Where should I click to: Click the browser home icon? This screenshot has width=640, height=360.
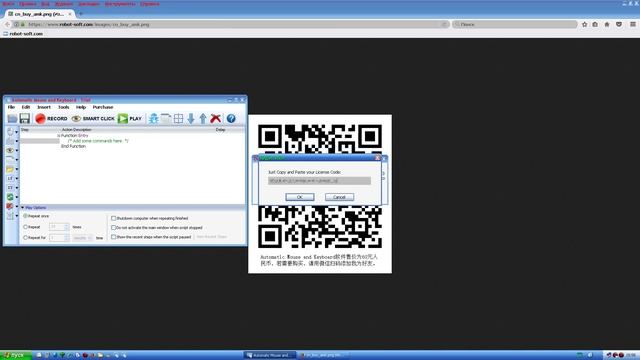click(607, 24)
